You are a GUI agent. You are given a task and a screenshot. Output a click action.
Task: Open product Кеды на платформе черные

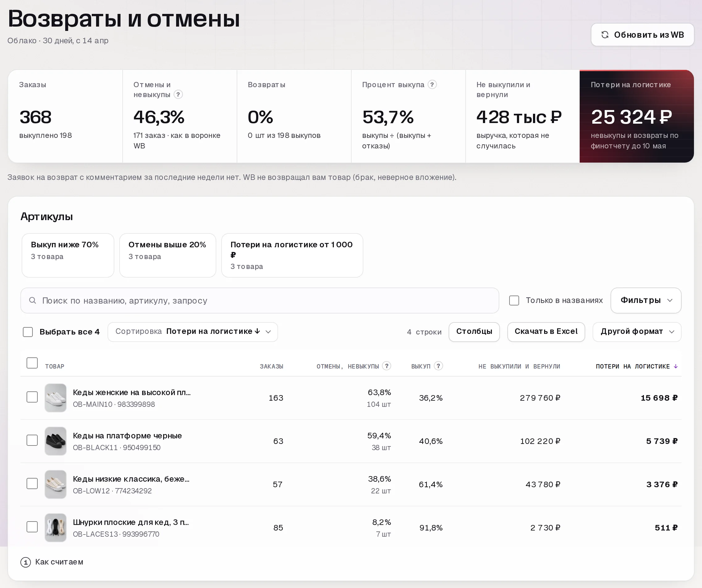coord(127,436)
